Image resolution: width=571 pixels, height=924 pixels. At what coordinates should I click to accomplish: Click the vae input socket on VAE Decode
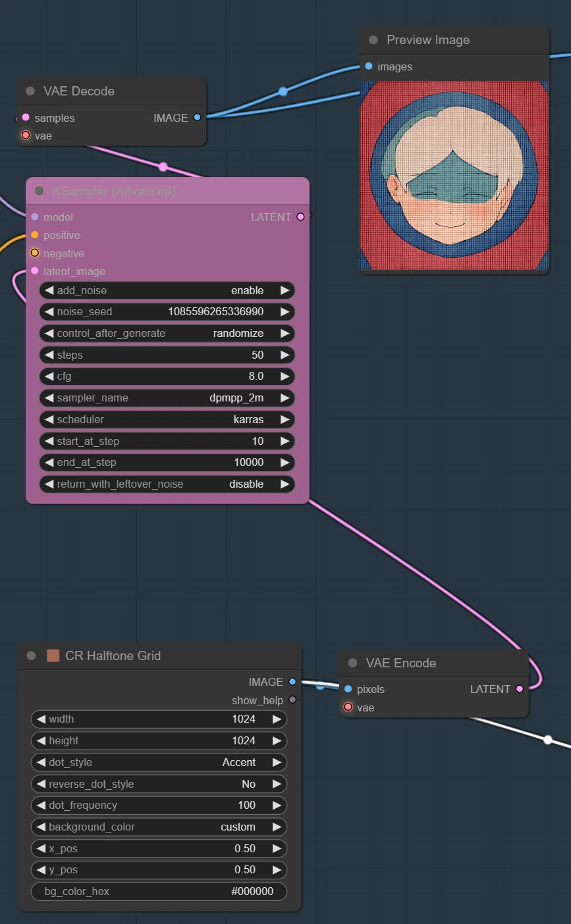26,136
